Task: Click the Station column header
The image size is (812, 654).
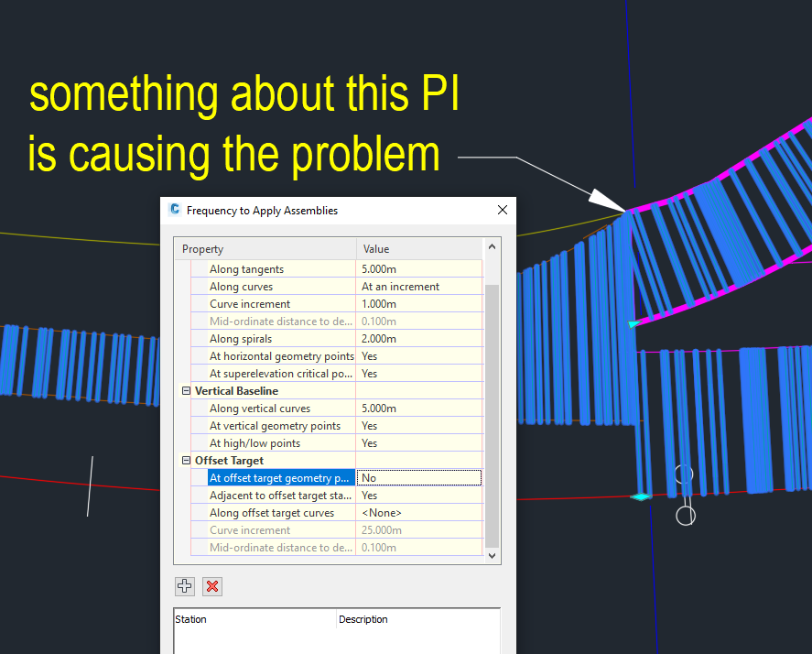Action: pyautogui.click(x=255, y=619)
